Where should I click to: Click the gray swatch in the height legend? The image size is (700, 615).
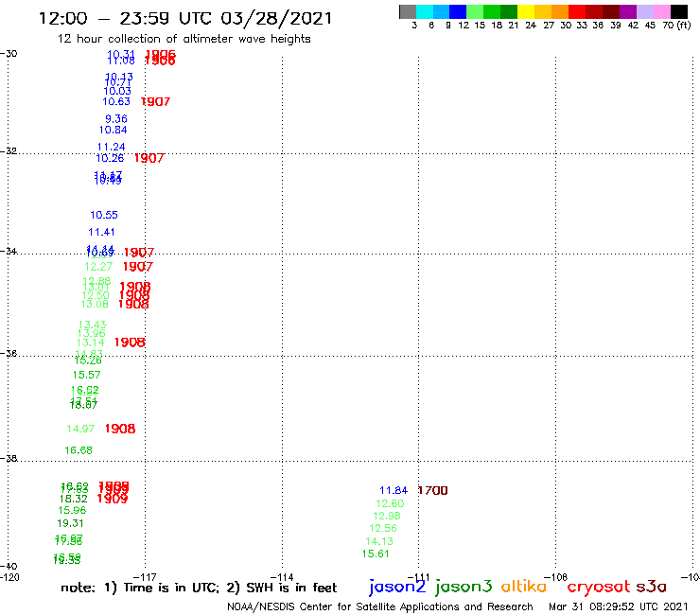click(x=408, y=11)
